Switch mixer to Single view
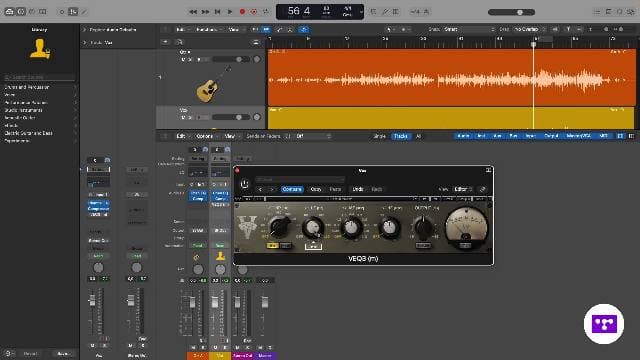The width and height of the screenshot is (640, 360). pos(379,136)
